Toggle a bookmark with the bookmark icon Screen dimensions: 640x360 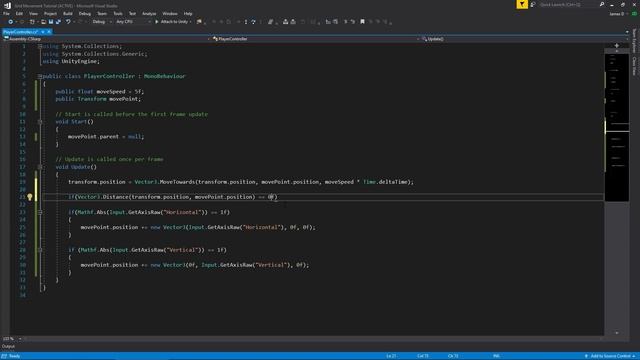(362, 22)
